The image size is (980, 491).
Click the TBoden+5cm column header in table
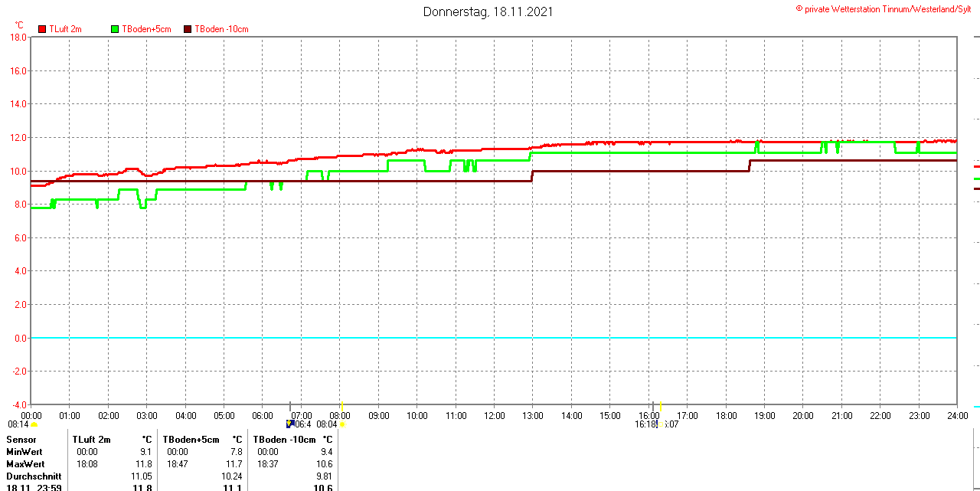pos(191,440)
